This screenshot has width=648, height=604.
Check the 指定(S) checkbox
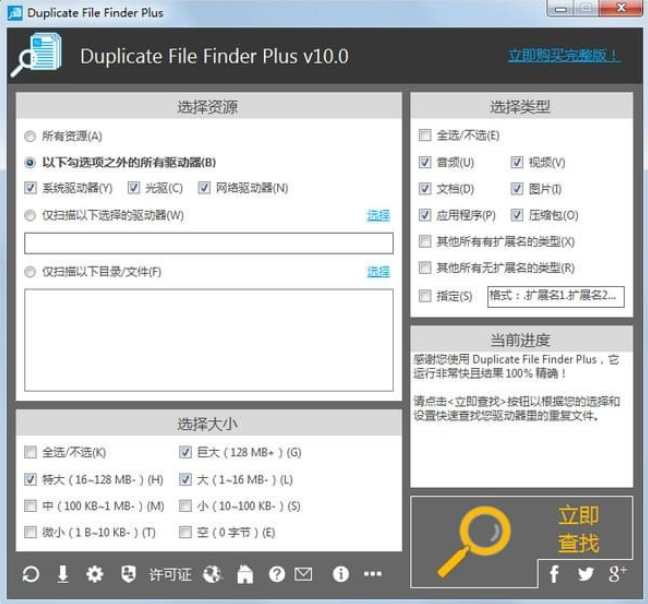425,296
